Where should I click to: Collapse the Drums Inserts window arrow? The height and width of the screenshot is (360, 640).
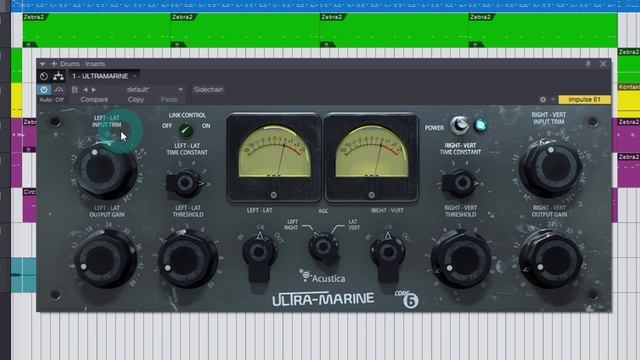(42, 64)
